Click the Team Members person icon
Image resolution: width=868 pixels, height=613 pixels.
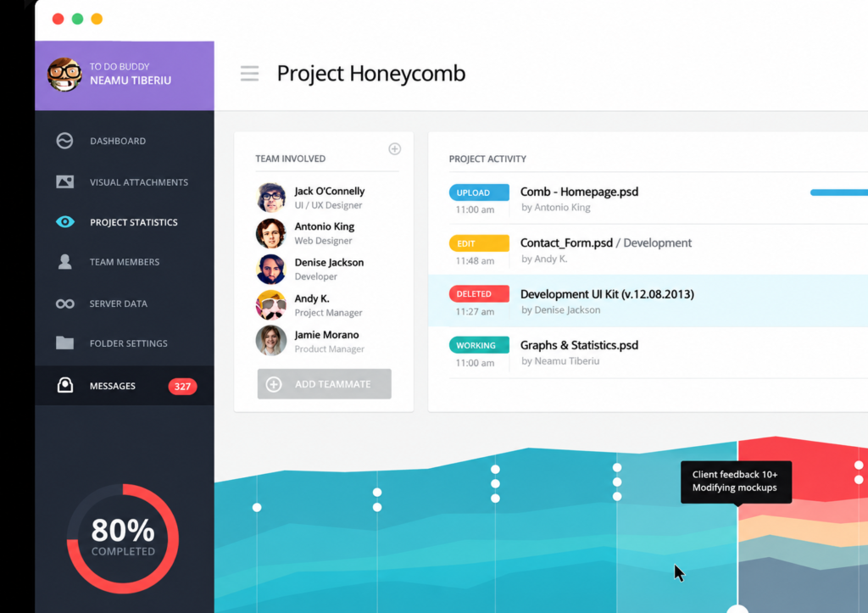point(64,261)
